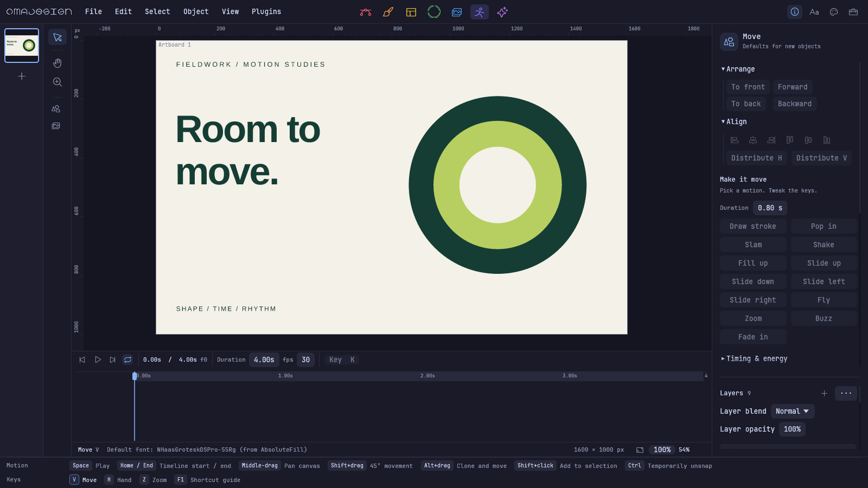This screenshot has width=868, height=488.
Task: Open the Plugins menu
Action: 266,11
